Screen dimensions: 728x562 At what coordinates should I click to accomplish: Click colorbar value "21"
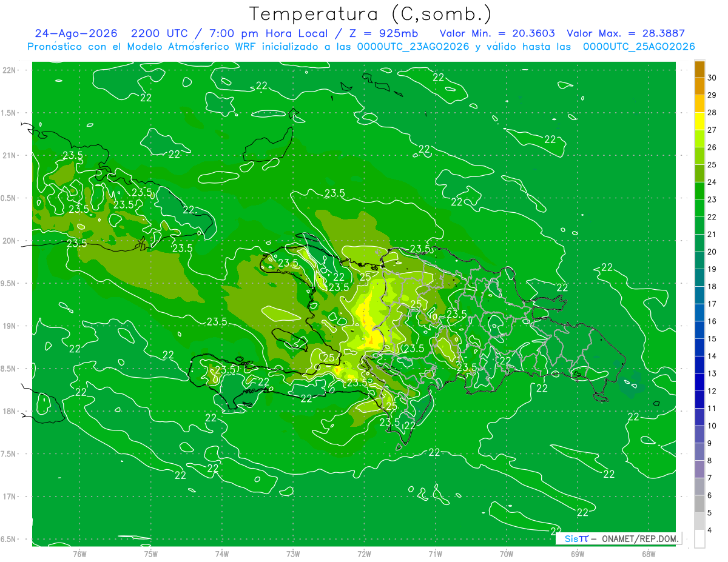[x=713, y=235]
